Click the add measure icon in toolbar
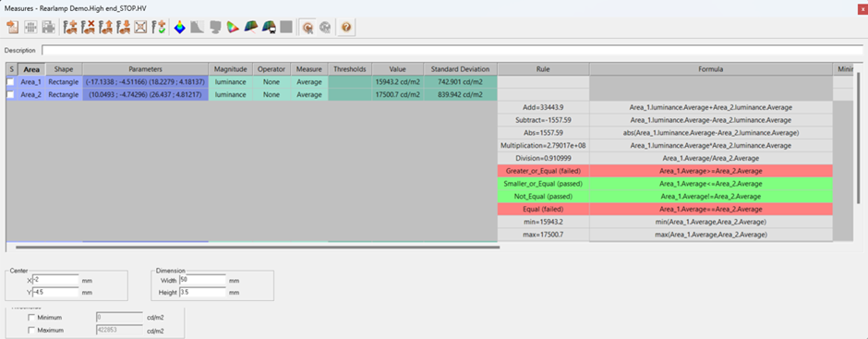The width and height of the screenshot is (868, 339). pyautogui.click(x=70, y=27)
